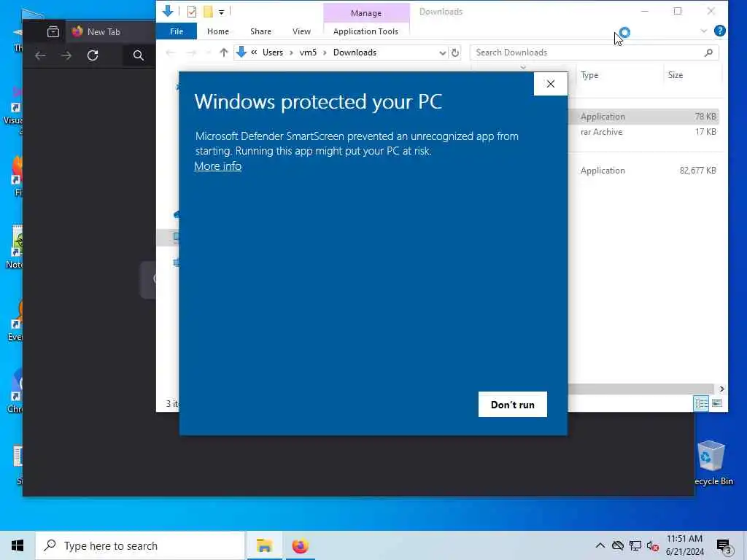
Task: Switch to Large icons view layout icon
Action: [x=716, y=404]
